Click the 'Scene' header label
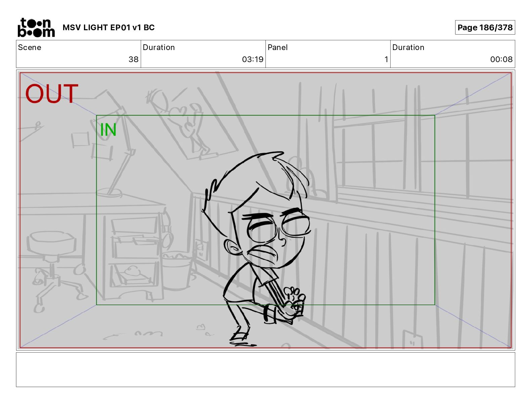The height and width of the screenshot is (411, 532). pos(30,47)
